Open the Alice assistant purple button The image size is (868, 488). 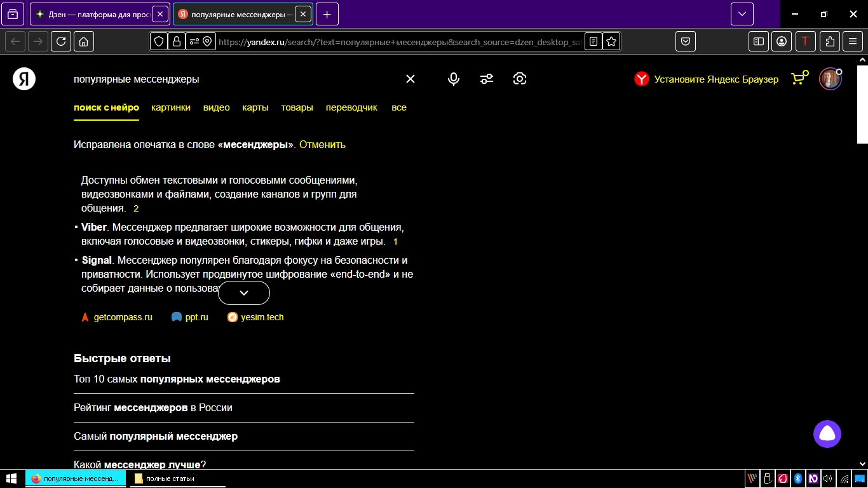827,434
